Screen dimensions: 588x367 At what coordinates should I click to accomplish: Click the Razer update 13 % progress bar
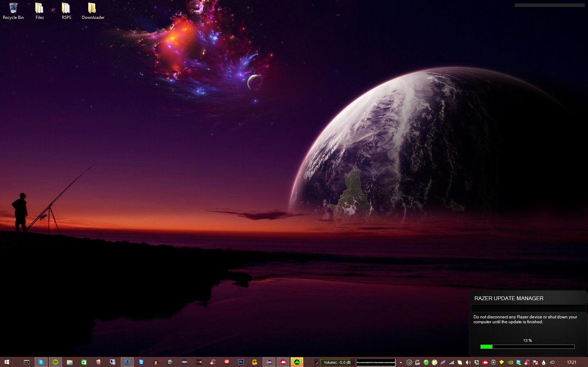click(527, 347)
